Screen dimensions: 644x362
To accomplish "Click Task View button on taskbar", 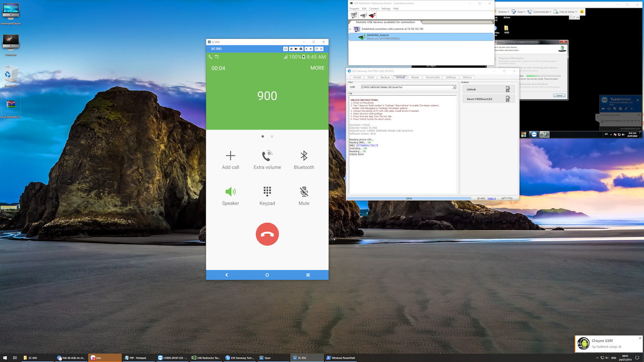I will coord(15,358).
